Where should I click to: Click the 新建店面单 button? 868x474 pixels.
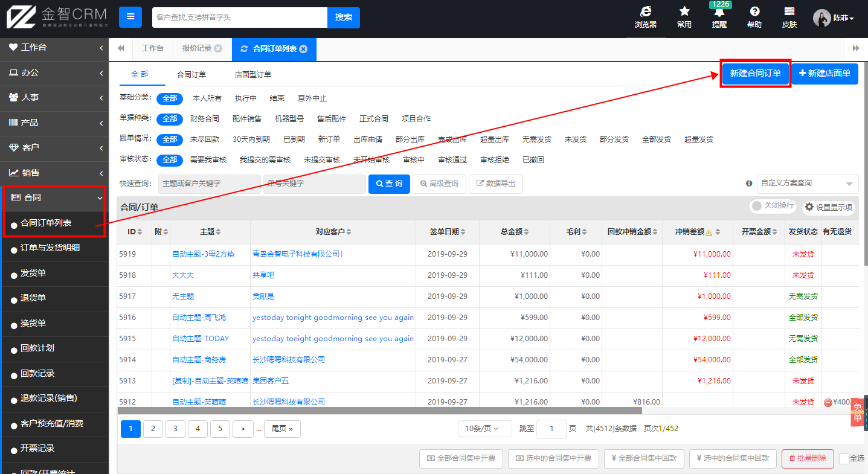825,73
